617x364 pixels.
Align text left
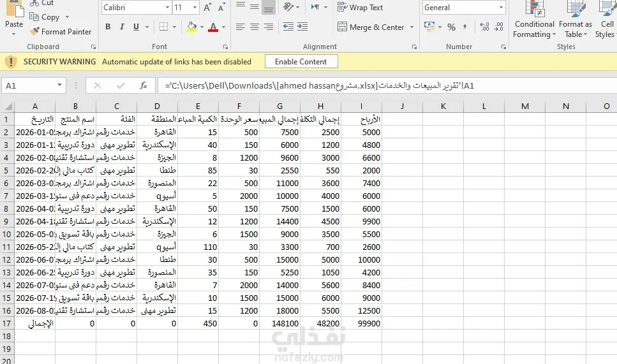click(x=241, y=27)
